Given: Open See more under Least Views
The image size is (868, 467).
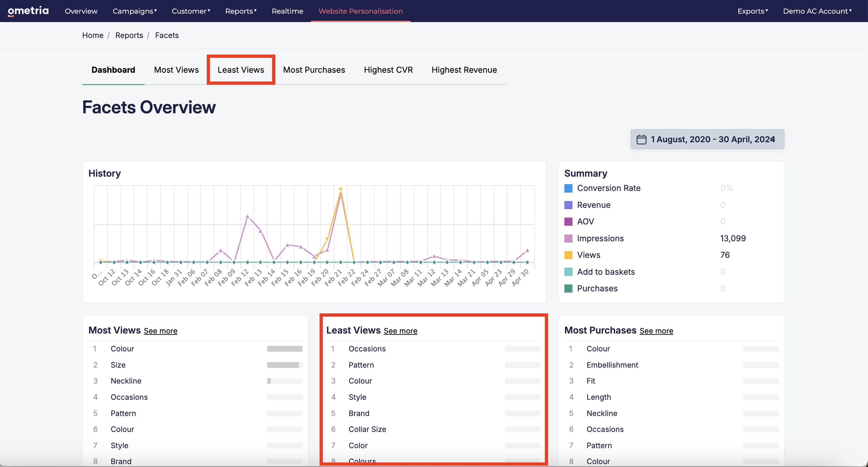Looking at the screenshot, I should 400,331.
